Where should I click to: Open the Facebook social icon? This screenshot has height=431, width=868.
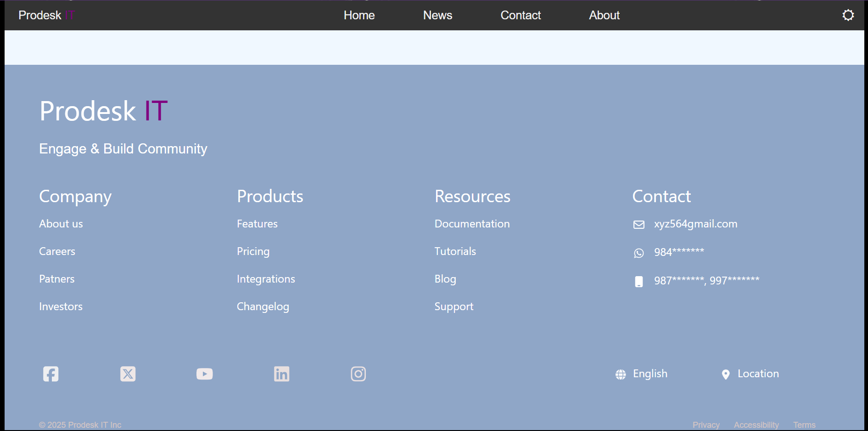tap(50, 374)
